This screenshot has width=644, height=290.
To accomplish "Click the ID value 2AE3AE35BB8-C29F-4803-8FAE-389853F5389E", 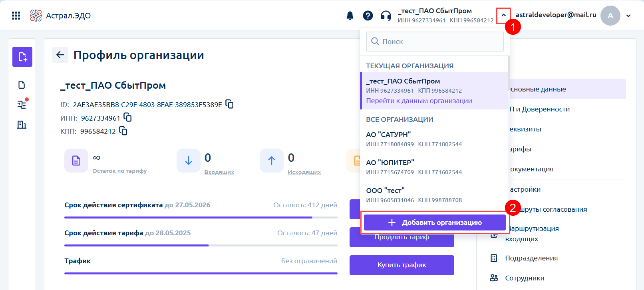I will pyautogui.click(x=147, y=105).
